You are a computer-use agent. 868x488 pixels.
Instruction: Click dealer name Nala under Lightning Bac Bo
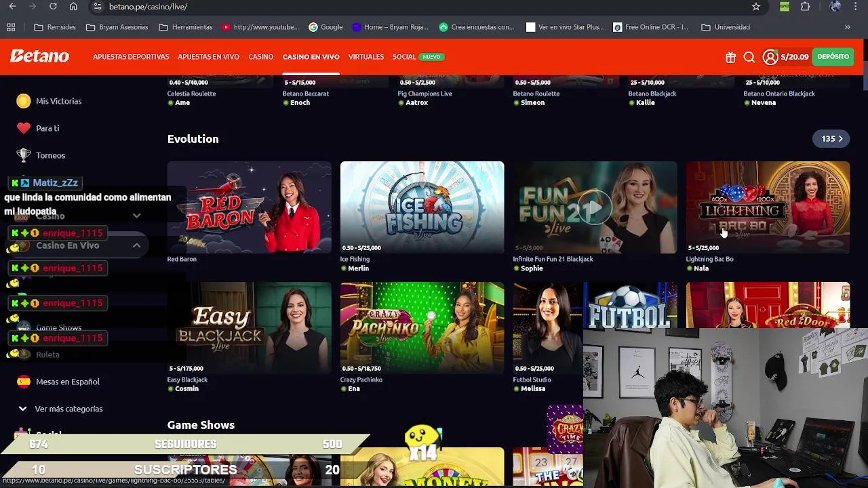pos(701,268)
